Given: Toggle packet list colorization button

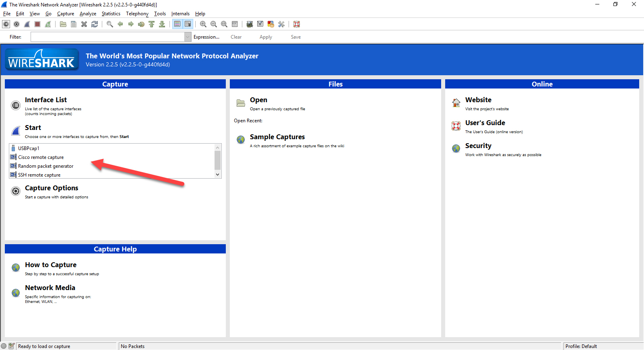Looking at the screenshot, I should coord(177,24).
